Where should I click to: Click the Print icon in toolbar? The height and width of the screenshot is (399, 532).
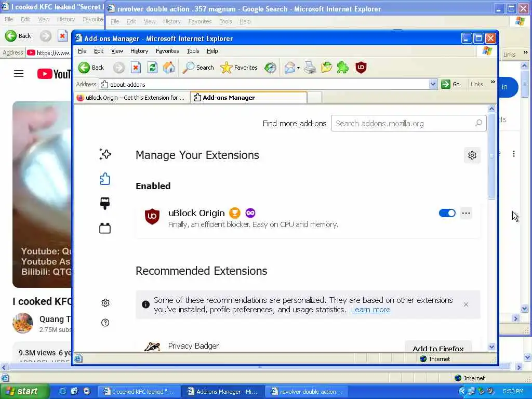[x=310, y=68]
